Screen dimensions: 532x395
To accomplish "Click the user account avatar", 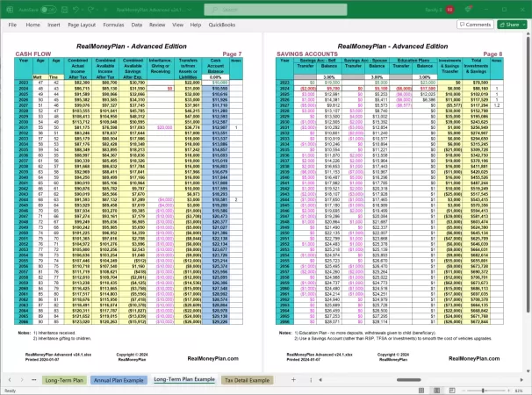I will tap(449, 7).
